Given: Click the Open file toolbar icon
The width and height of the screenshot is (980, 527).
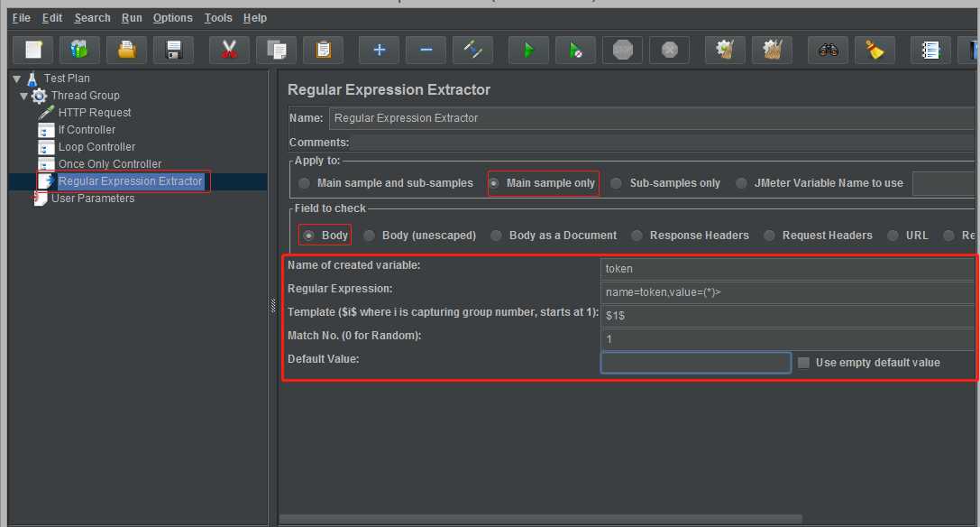Looking at the screenshot, I should 126,50.
